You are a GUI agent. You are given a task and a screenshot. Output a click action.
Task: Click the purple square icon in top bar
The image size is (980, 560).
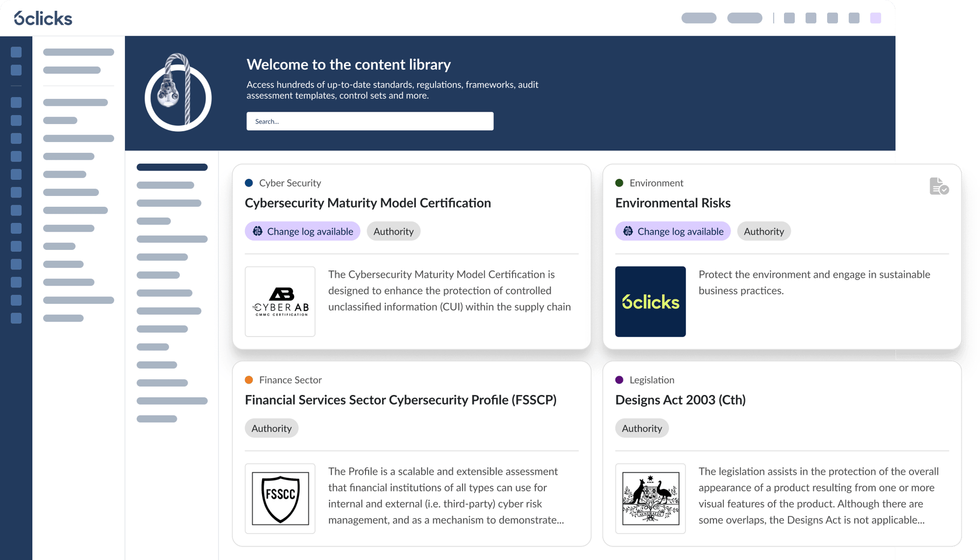click(875, 18)
